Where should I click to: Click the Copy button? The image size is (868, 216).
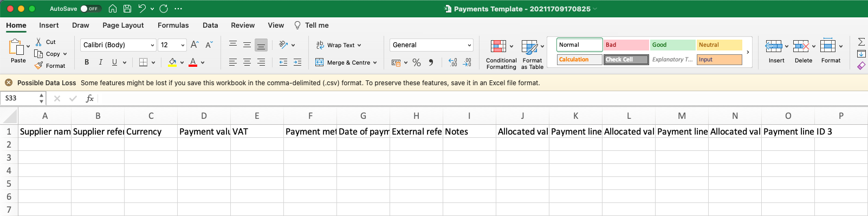(47, 54)
